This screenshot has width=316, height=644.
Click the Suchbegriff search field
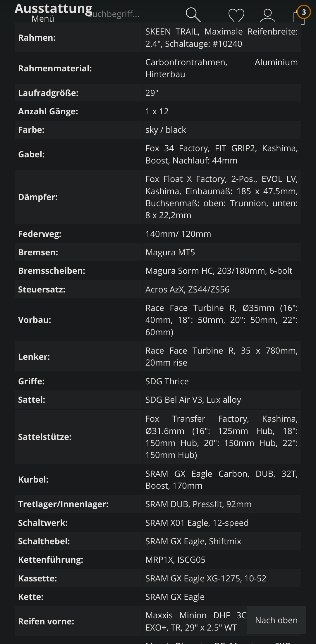click(x=114, y=14)
